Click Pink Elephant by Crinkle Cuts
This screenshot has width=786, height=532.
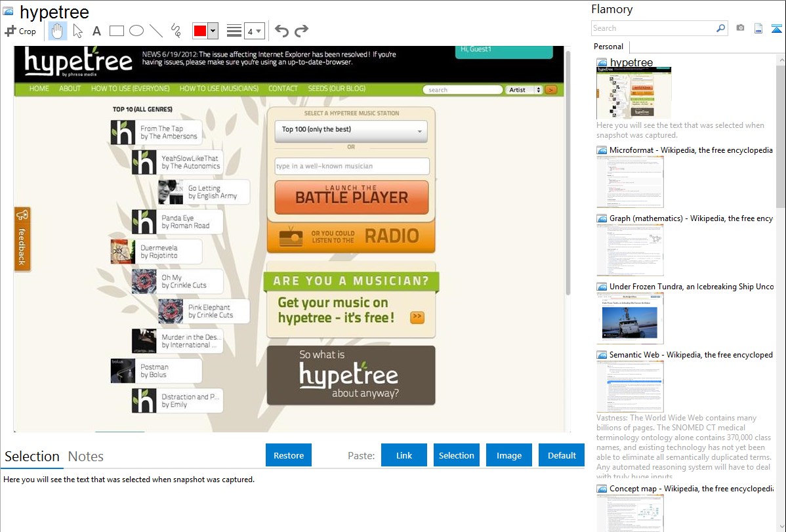pyautogui.click(x=204, y=312)
